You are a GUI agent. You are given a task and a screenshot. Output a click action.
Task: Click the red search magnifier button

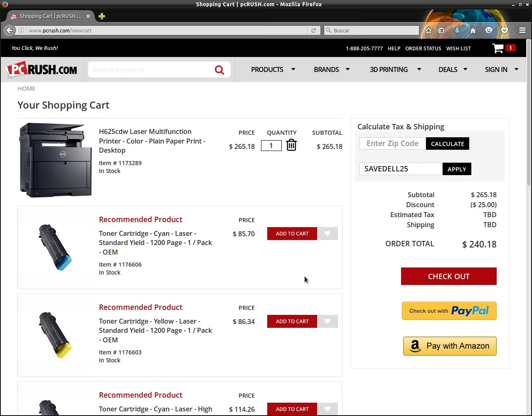(219, 69)
